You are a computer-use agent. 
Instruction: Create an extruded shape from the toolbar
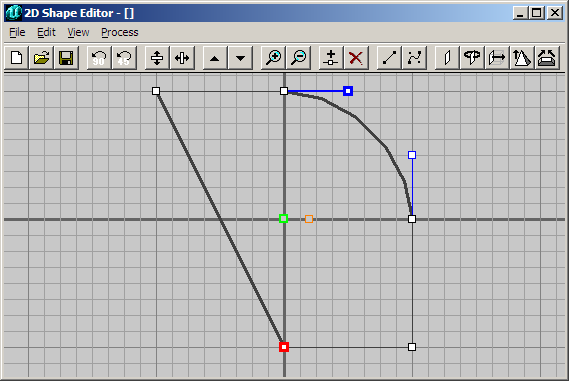coord(497,58)
